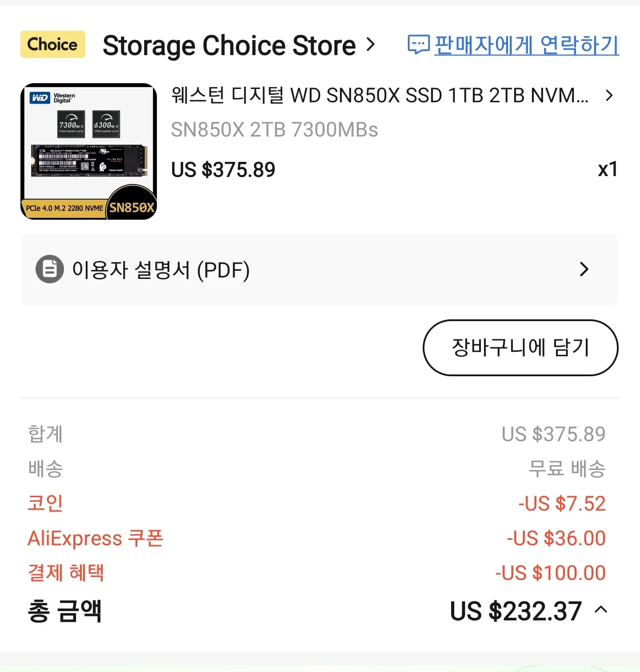Click the yellow Choice badge
This screenshot has width=640, height=672.
53,44
